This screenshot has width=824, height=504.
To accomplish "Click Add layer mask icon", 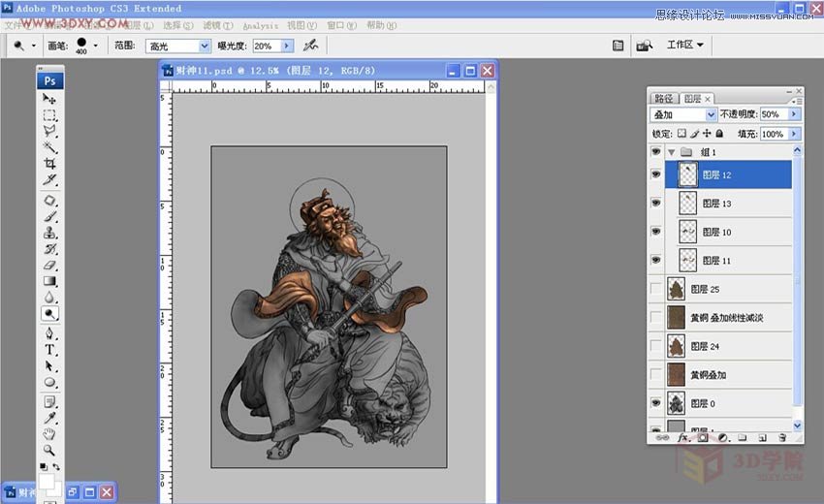I will (x=703, y=437).
